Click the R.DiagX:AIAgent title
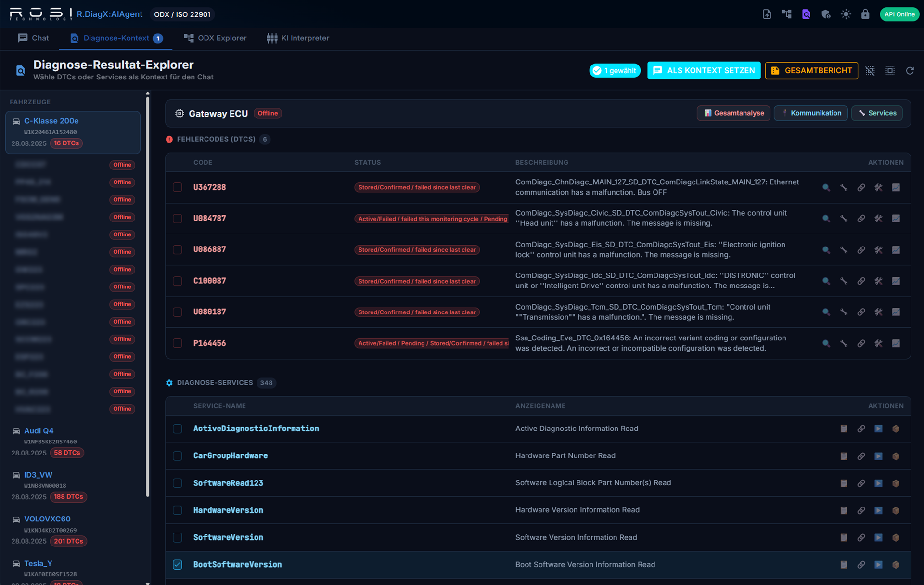Screen dimensions: 924x585 110,14
